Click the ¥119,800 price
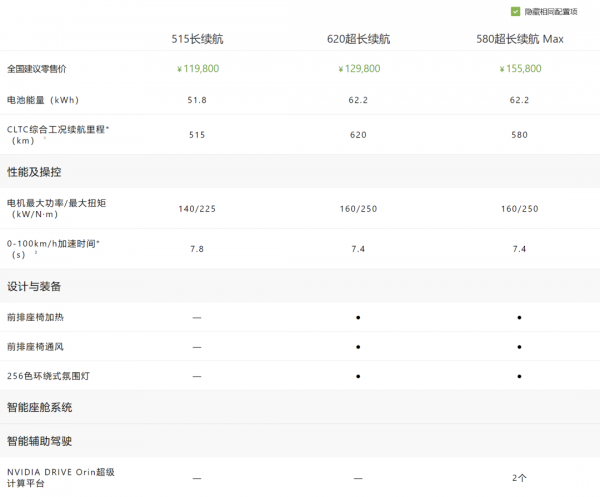The height and width of the screenshot is (497, 600). (x=197, y=69)
